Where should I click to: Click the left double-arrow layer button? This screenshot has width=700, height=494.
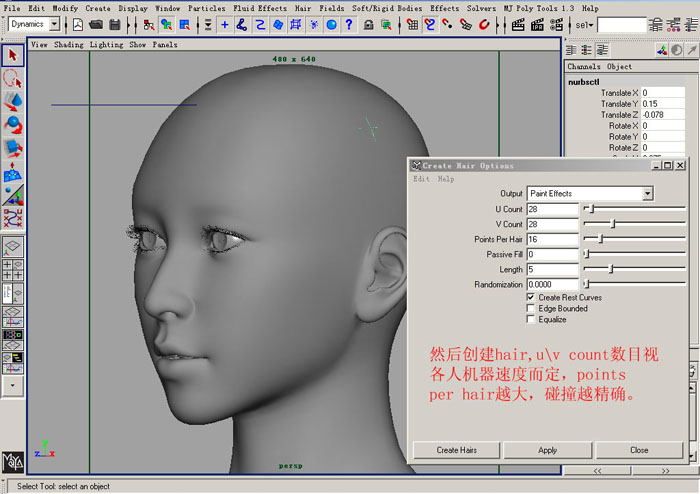[x=597, y=470]
